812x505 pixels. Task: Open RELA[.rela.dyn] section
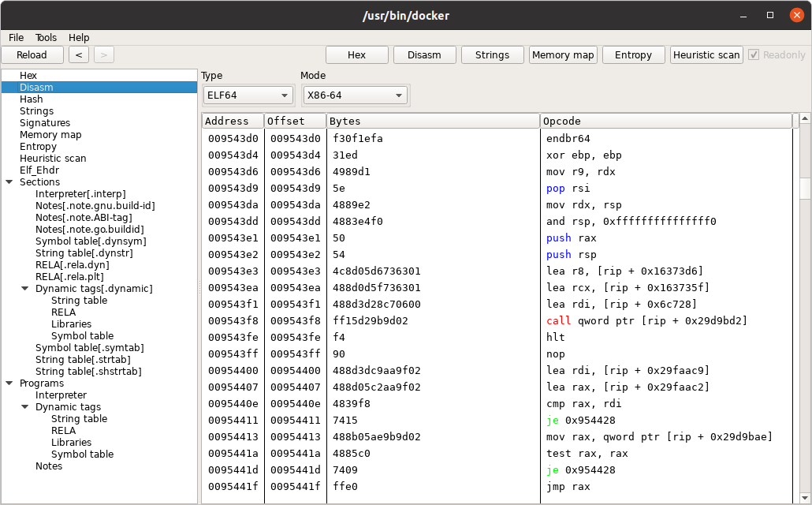coord(72,265)
